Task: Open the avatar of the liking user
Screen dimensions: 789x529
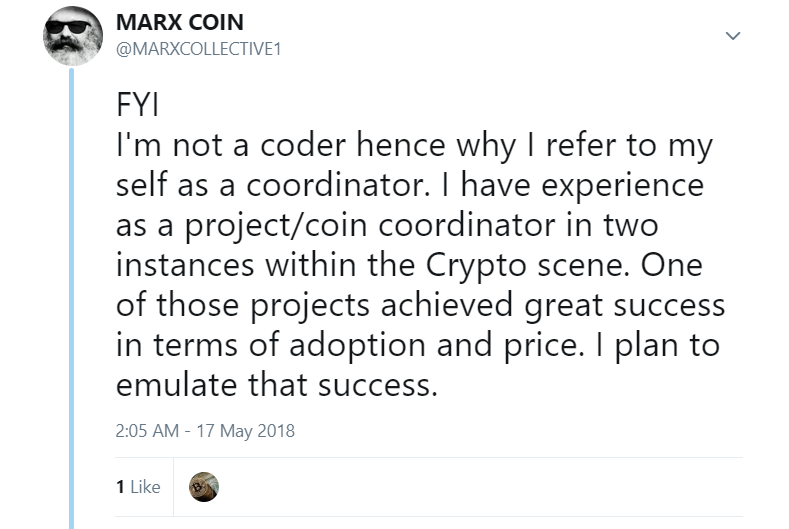Action: [x=204, y=486]
